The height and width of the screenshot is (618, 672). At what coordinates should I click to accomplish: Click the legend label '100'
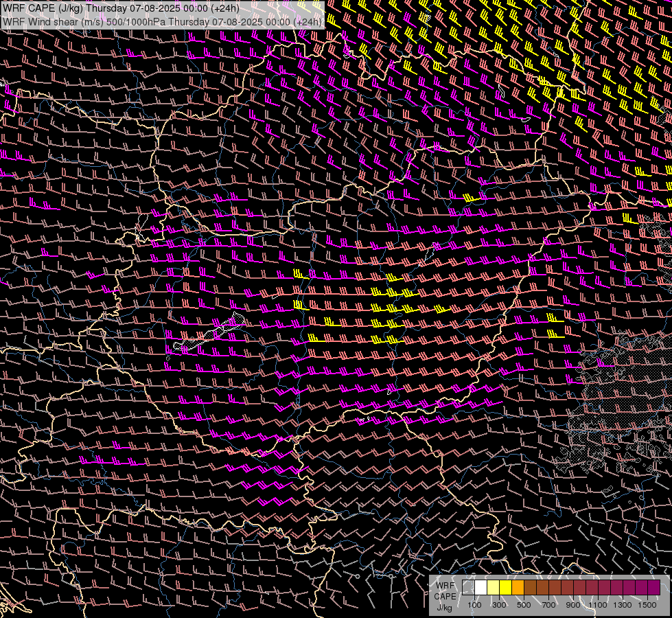click(474, 605)
